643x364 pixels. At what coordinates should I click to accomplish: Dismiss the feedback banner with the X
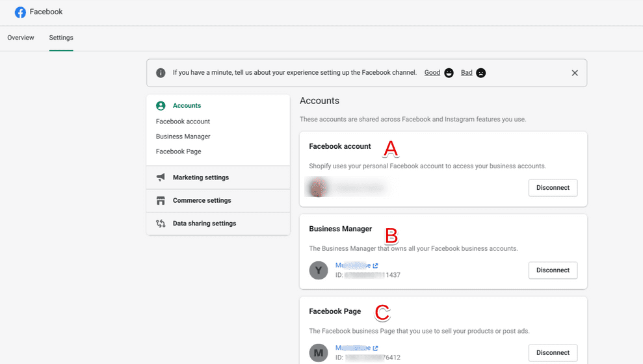pyautogui.click(x=575, y=73)
